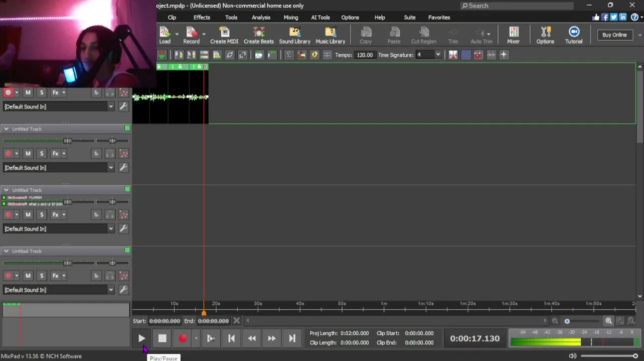Click the Tempo value field
644x361 pixels.
(x=365, y=55)
